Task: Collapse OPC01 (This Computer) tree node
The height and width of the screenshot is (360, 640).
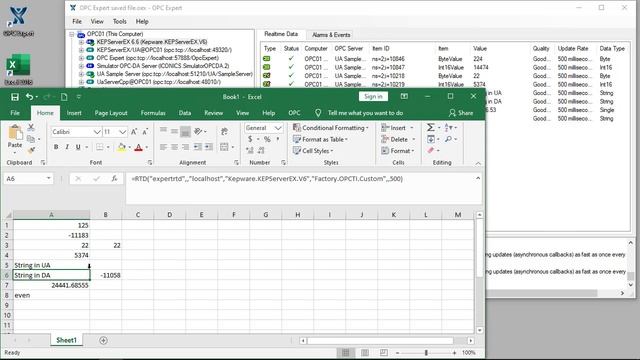Action: click(x=71, y=34)
